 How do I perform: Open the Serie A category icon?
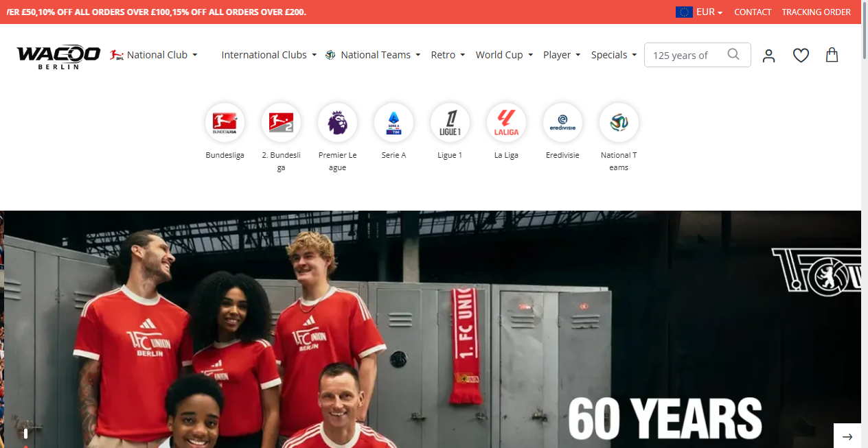point(393,123)
